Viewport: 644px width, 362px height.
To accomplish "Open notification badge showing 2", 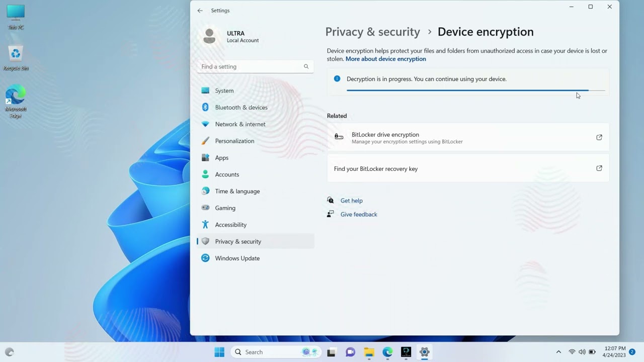I will 632,352.
